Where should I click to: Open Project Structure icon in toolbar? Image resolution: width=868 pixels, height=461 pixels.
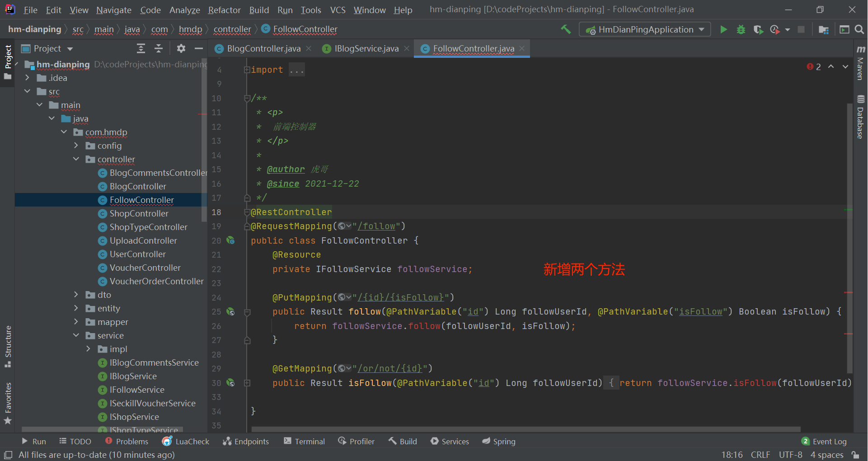(824, 29)
